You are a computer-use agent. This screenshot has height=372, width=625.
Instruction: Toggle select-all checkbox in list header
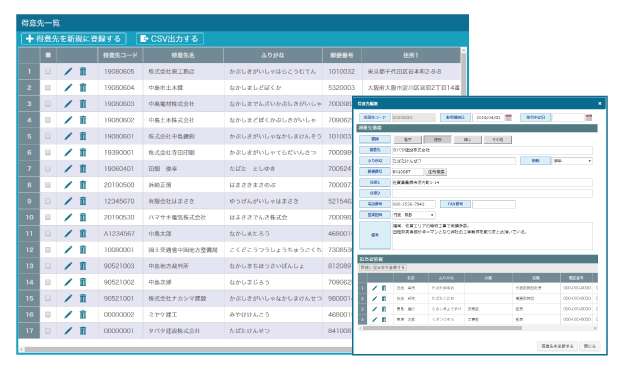click(48, 55)
